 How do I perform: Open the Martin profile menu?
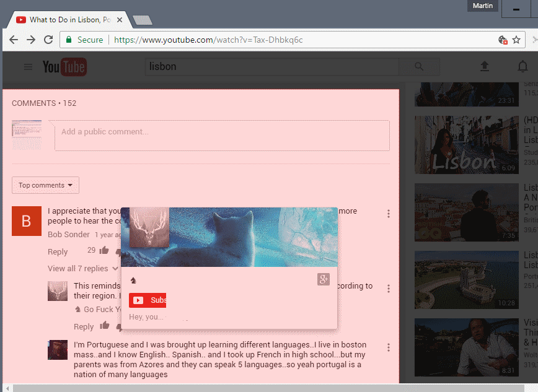pos(482,6)
